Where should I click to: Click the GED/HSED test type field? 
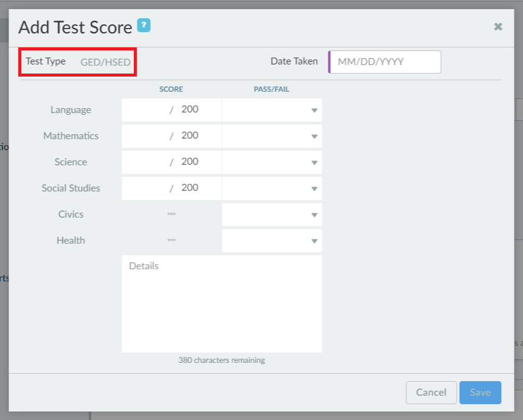point(105,62)
